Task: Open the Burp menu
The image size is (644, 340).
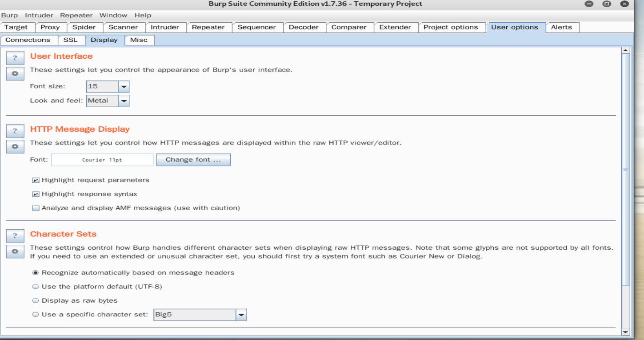Action: tap(9, 15)
